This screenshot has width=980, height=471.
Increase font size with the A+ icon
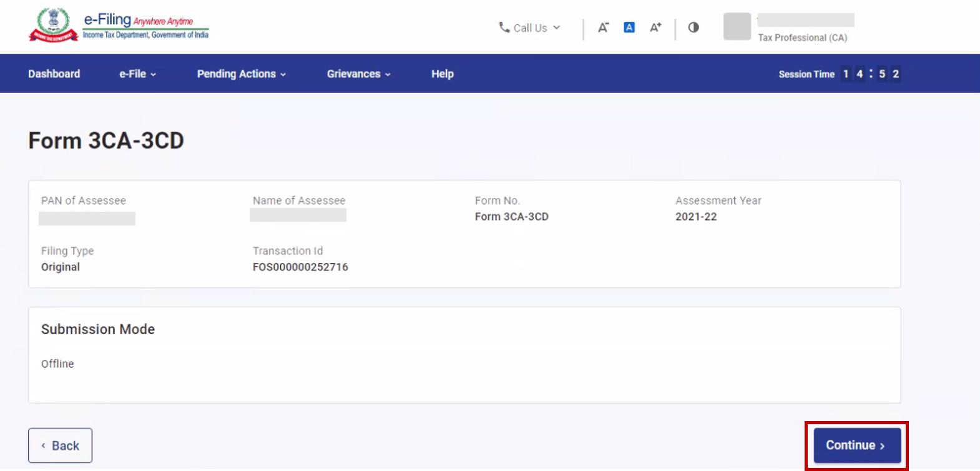click(x=655, y=27)
